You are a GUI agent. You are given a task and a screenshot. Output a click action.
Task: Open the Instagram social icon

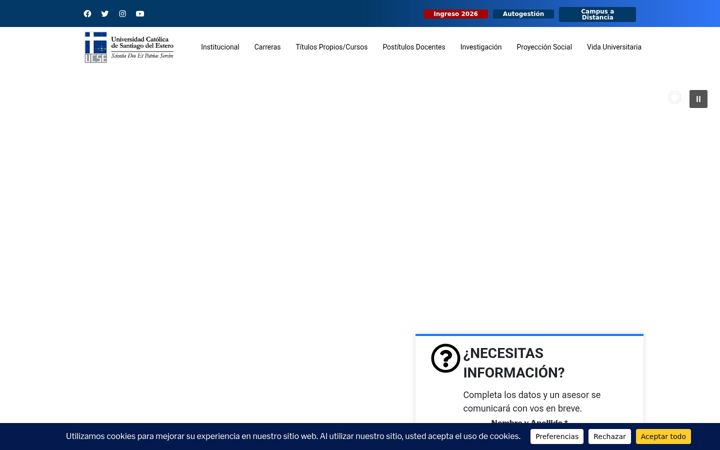122,14
